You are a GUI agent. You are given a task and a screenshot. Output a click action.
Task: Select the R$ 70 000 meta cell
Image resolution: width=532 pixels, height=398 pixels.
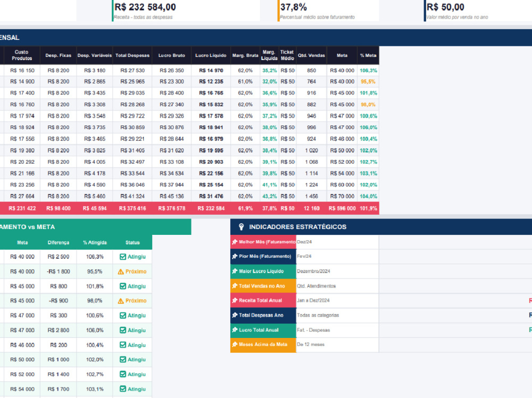click(x=342, y=196)
